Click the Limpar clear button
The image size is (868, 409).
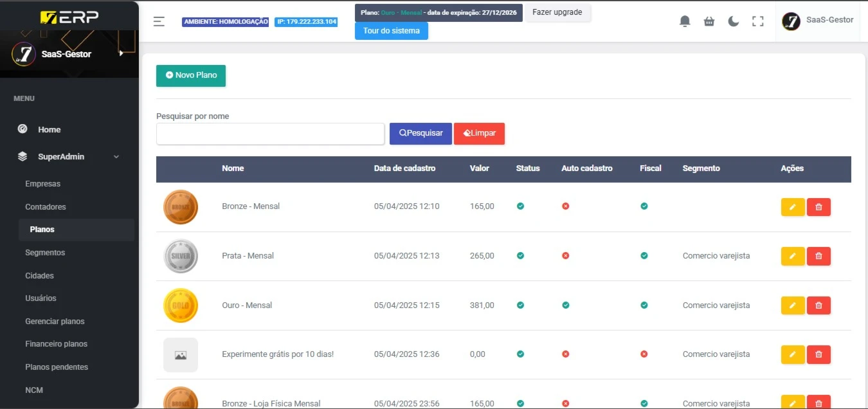(x=479, y=133)
